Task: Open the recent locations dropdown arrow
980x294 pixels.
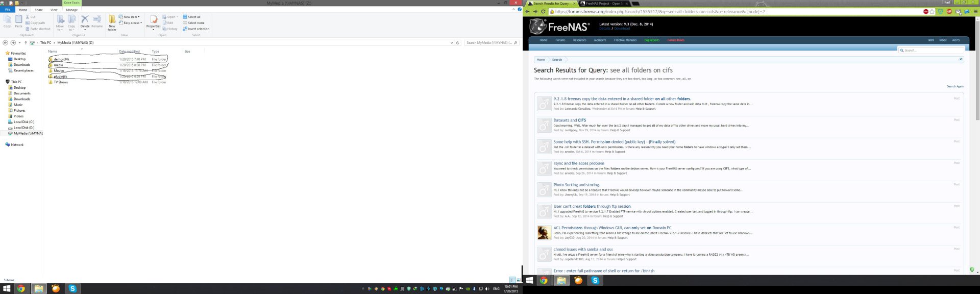Action: coord(19,43)
